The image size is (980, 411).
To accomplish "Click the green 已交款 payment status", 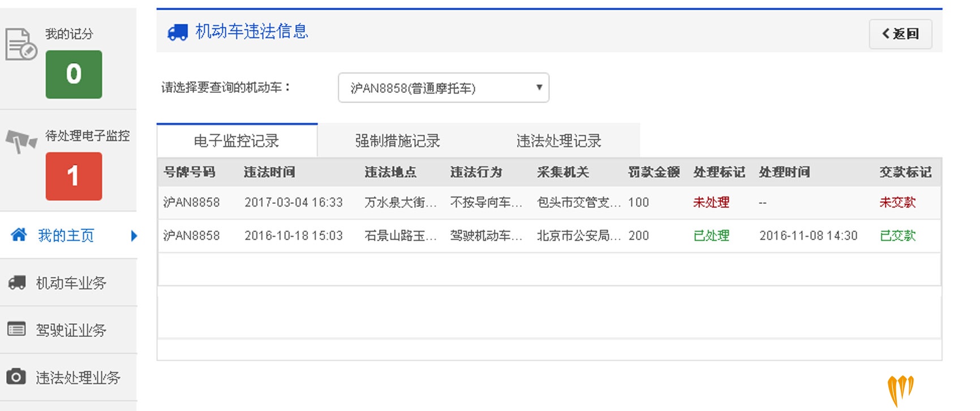I will click(897, 236).
